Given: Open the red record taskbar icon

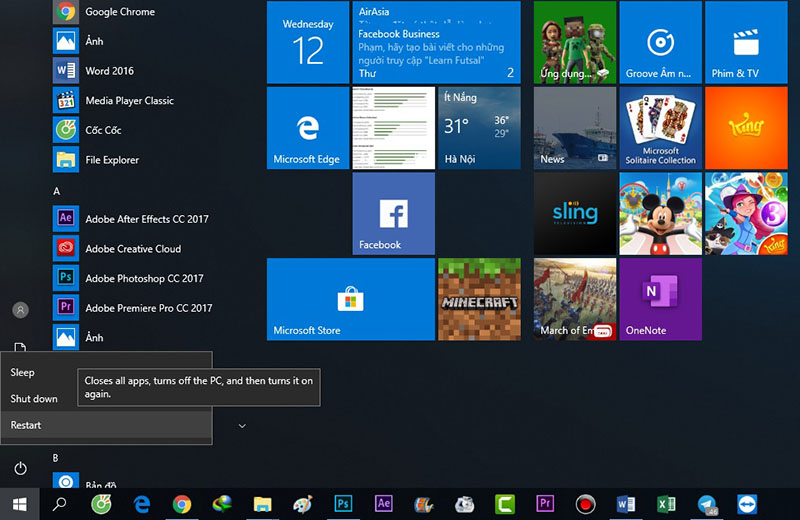Looking at the screenshot, I should (x=585, y=504).
